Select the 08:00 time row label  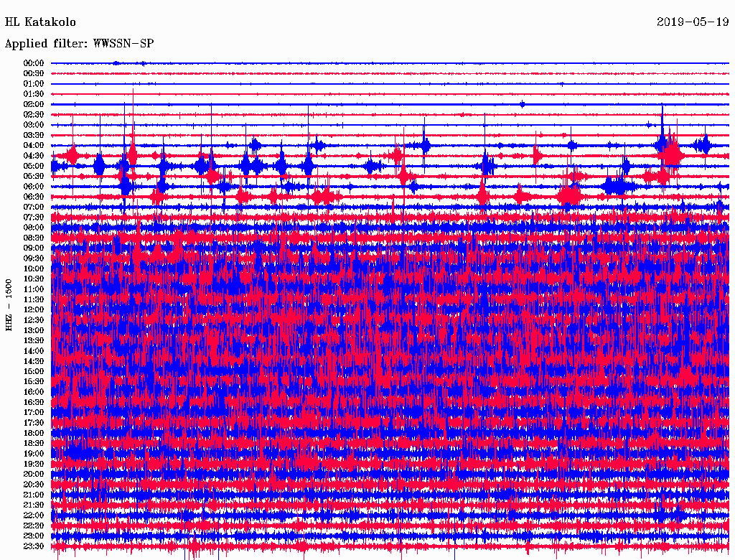[x=34, y=228]
